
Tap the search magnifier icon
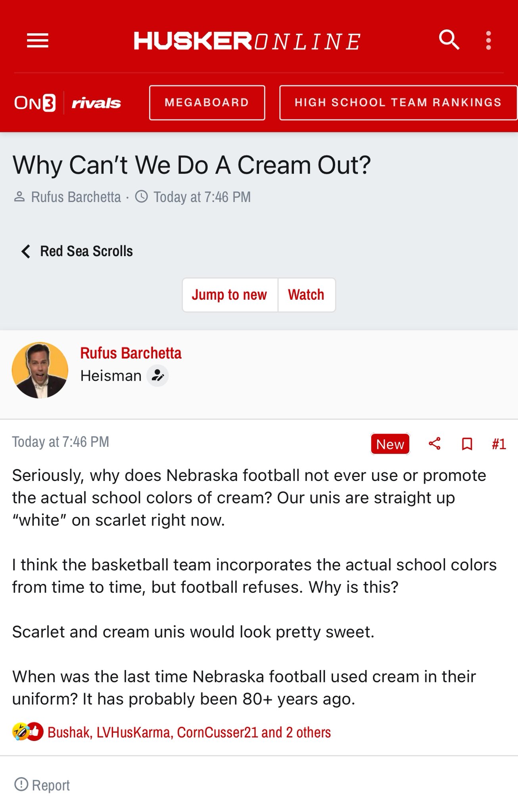(x=449, y=40)
